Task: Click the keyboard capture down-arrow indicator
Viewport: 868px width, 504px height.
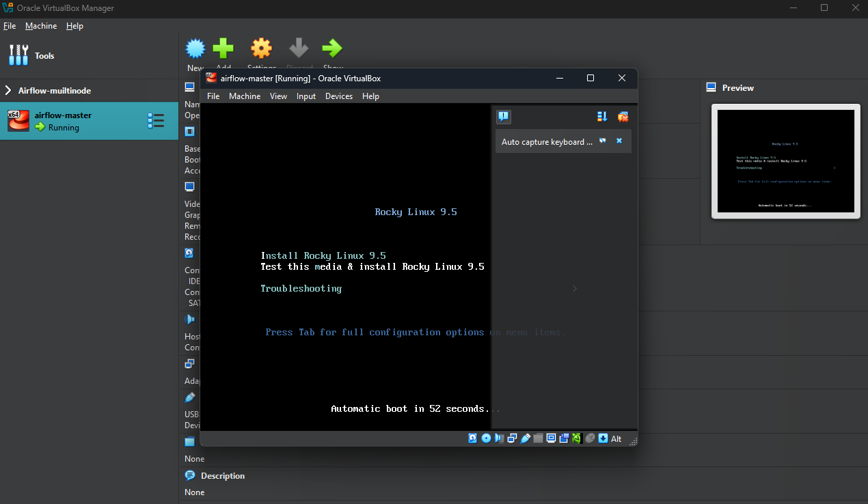Action: 603,438
